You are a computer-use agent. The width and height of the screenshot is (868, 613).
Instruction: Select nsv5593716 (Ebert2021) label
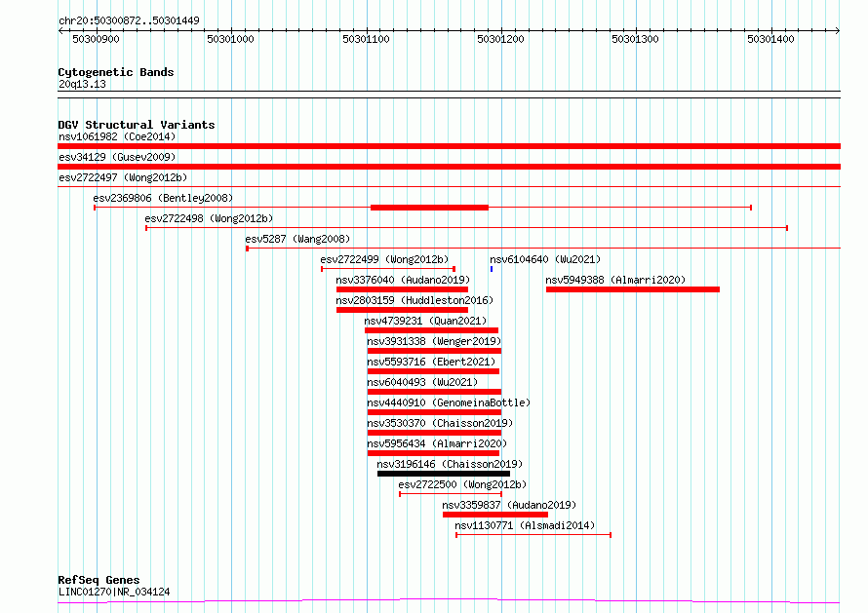pyautogui.click(x=431, y=362)
